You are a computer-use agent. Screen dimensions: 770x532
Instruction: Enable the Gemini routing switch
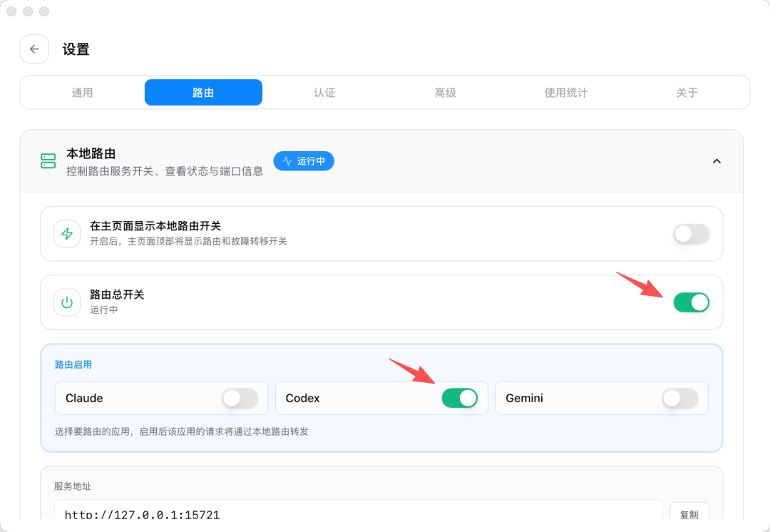(x=679, y=399)
